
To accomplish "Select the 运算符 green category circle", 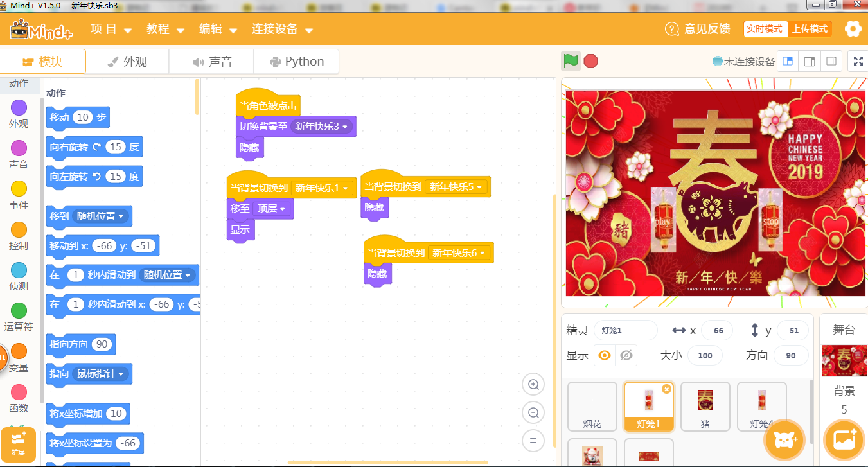I will [x=19, y=310].
